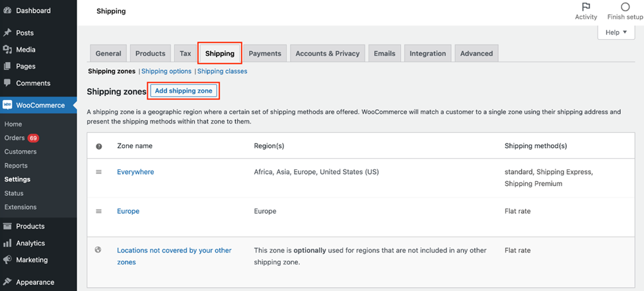Select the Shipping zones sub-tab
The image size is (644, 291).
click(x=112, y=71)
